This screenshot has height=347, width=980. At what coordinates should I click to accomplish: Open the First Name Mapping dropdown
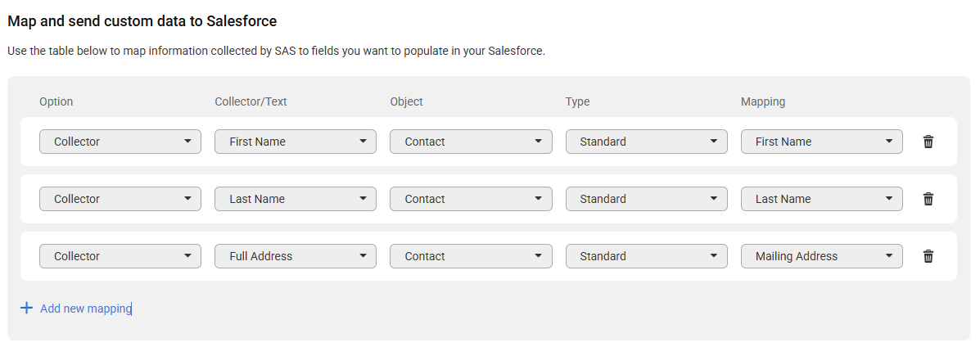822,142
